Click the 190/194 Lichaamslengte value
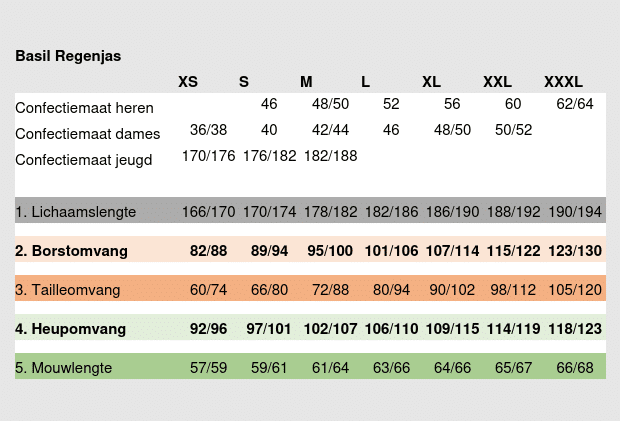 click(x=575, y=212)
